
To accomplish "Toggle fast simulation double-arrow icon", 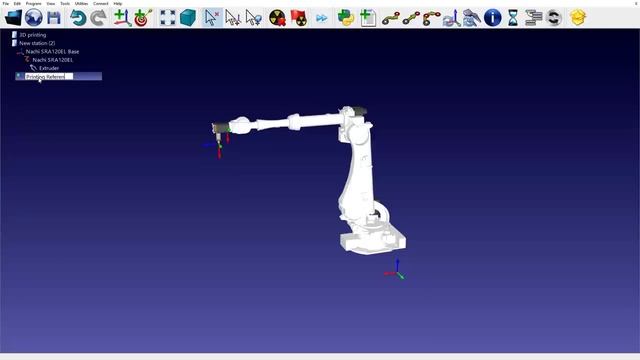I will click(322, 18).
